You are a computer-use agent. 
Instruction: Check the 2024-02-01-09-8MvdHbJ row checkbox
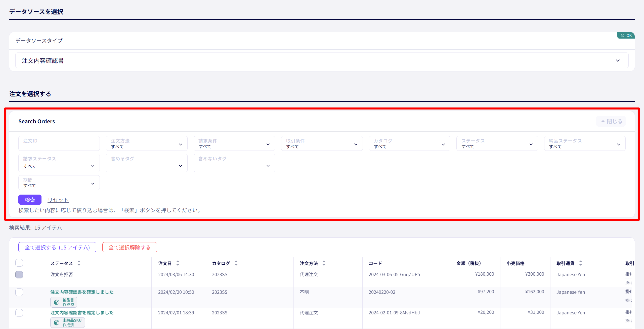click(19, 313)
